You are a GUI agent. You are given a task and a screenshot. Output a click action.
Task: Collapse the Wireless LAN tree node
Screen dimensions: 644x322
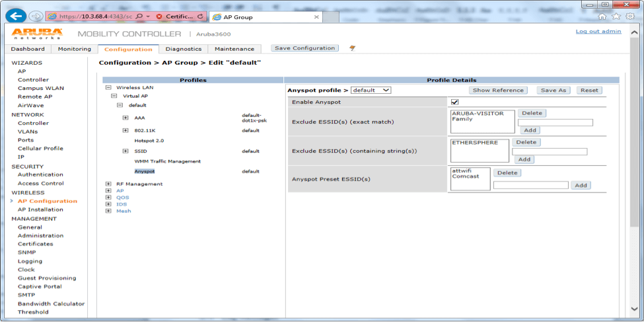[108, 87]
